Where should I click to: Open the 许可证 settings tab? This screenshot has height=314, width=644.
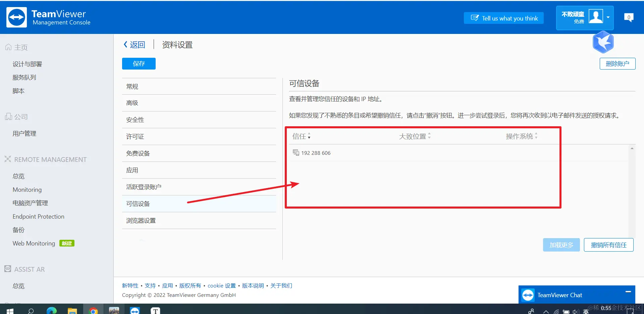point(199,136)
